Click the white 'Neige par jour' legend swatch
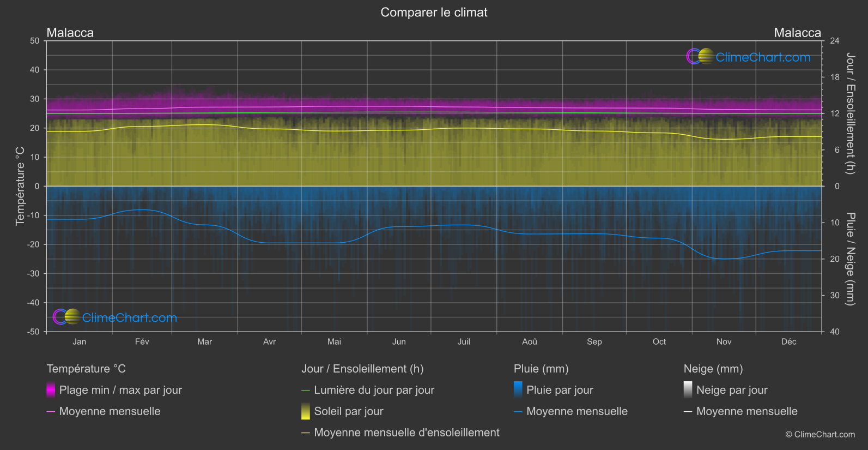 point(688,390)
